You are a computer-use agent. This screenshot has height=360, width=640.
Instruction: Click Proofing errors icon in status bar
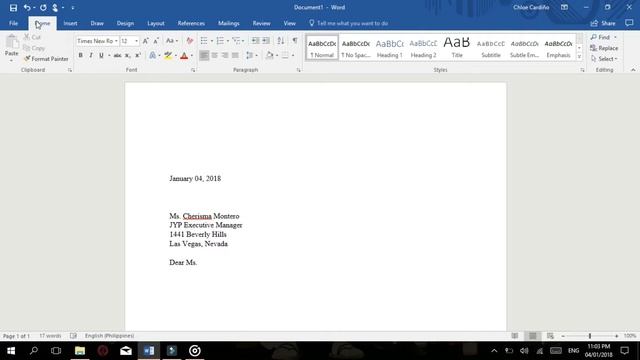[x=73, y=336]
